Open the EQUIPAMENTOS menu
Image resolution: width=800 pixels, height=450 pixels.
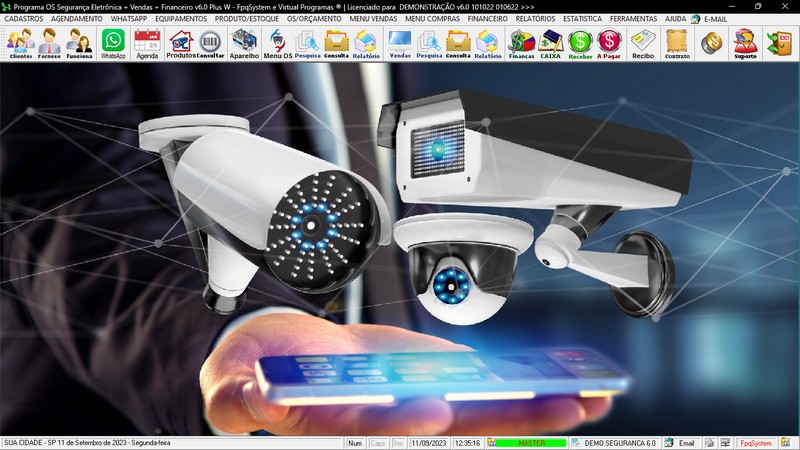[x=181, y=19]
